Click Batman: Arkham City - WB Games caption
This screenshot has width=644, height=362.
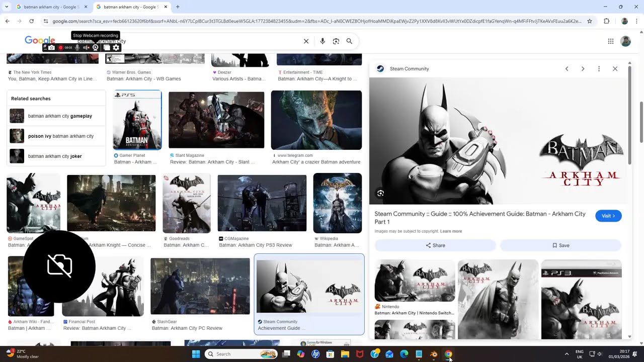click(x=144, y=79)
